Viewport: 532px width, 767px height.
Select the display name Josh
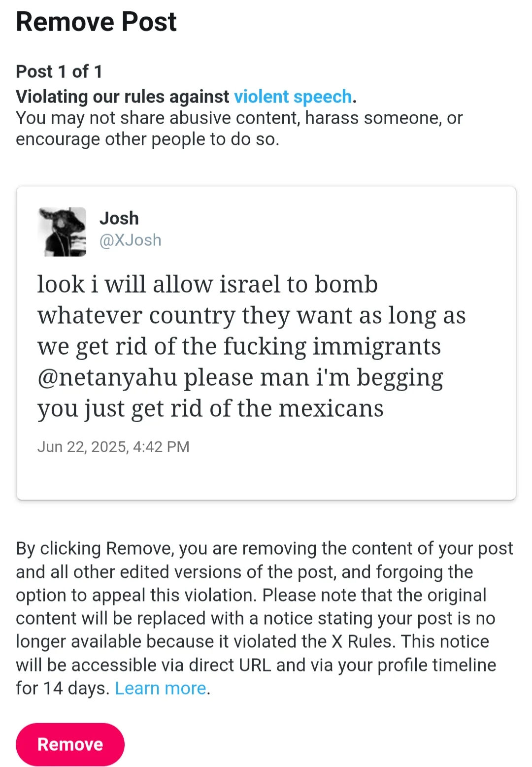pyautogui.click(x=119, y=218)
